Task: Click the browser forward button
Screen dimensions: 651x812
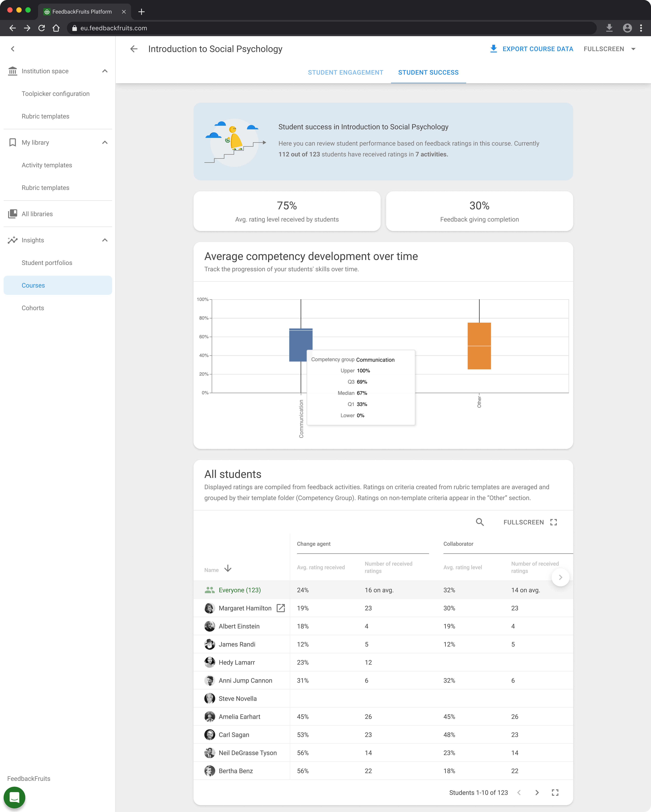Action: tap(27, 28)
